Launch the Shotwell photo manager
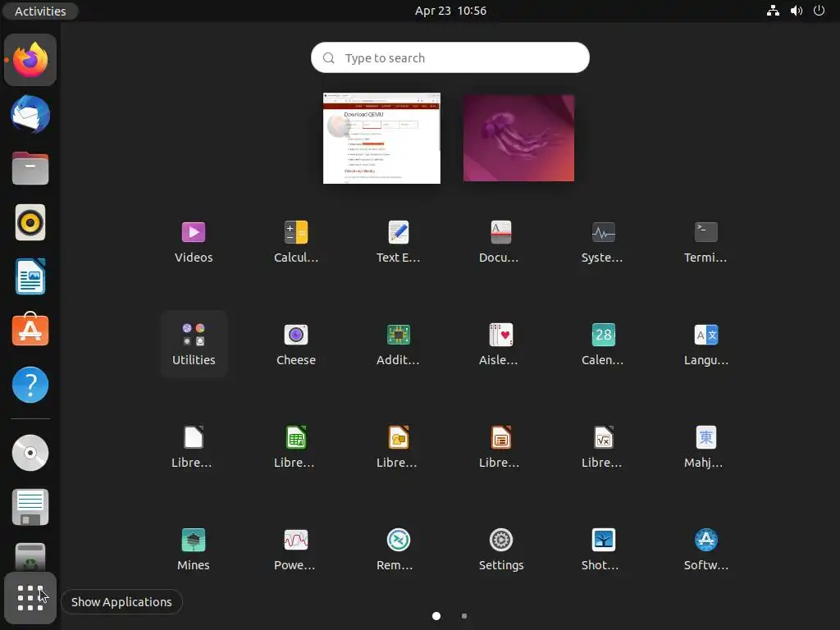 pos(603,550)
